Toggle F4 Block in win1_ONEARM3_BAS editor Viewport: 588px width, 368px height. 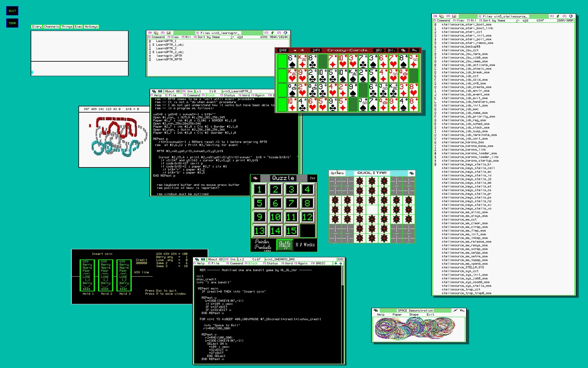pos(251,263)
